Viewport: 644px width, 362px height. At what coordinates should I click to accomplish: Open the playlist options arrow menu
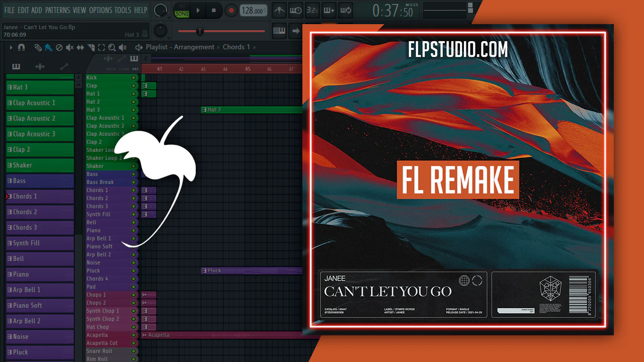(11, 47)
